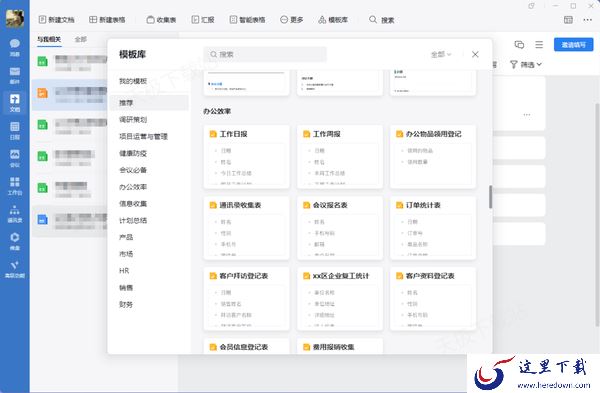Click 新建文档 in the toolbar
Screen dimensions: 600x393
[57, 20]
